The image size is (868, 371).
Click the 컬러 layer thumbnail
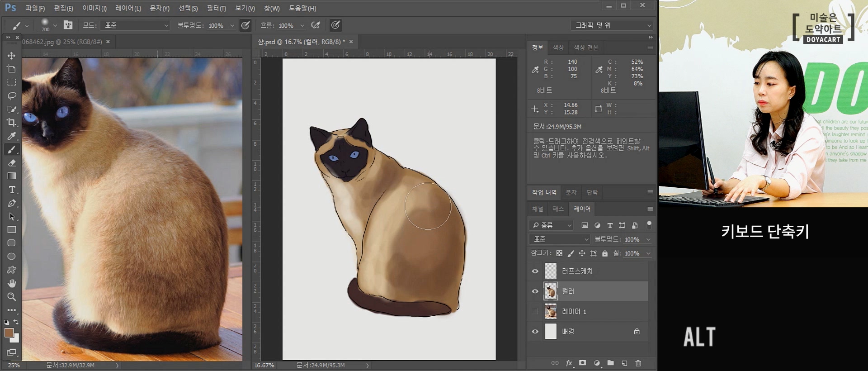(x=551, y=291)
